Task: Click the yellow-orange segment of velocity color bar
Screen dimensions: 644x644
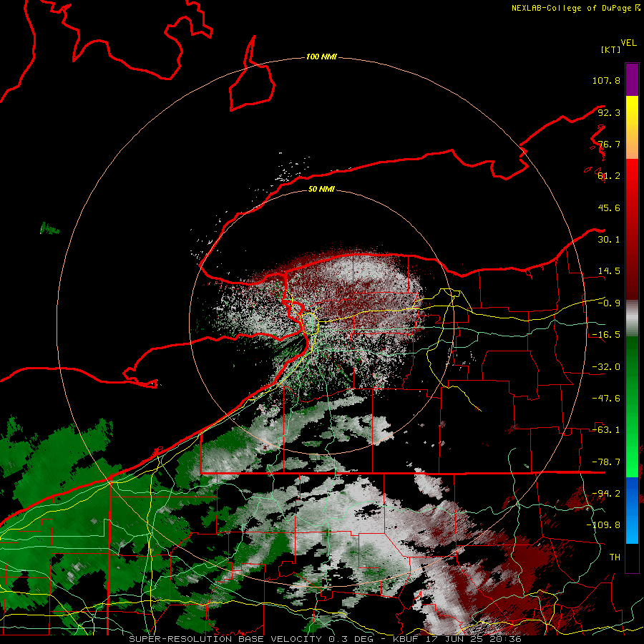Action: pyautogui.click(x=632, y=127)
